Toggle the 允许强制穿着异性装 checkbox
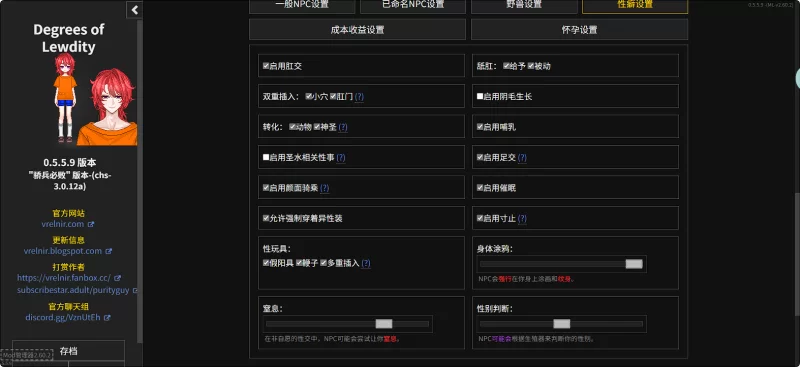The height and width of the screenshot is (367, 800). pos(266,218)
